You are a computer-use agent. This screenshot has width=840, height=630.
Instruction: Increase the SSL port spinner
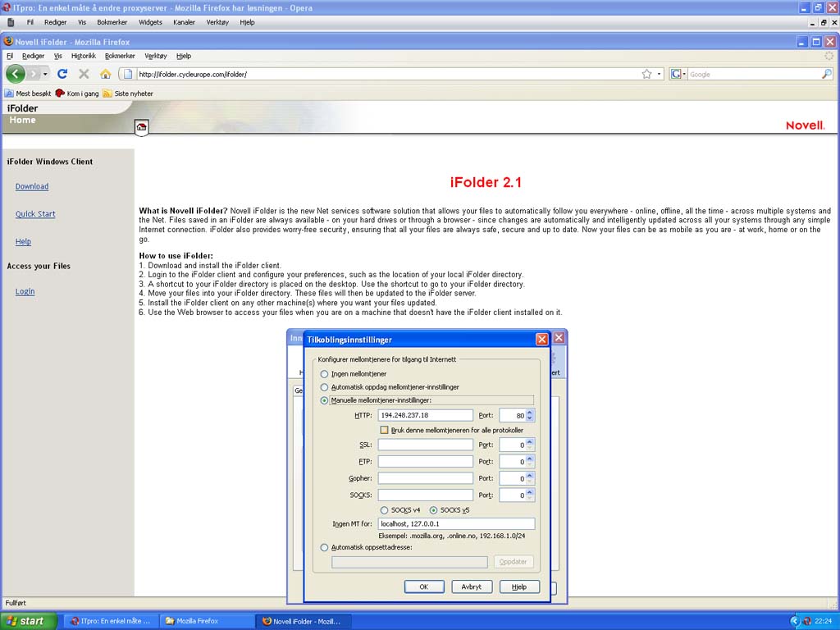pos(530,442)
